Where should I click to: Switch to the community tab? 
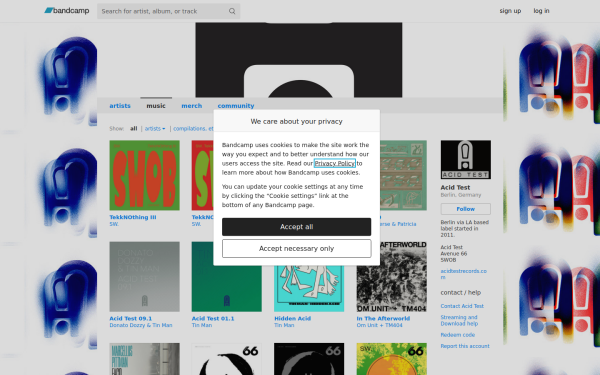pyautogui.click(x=236, y=106)
